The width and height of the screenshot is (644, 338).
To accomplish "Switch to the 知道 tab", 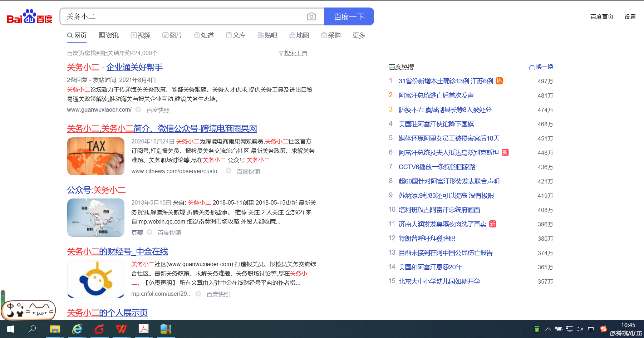I will pyautogui.click(x=204, y=35).
